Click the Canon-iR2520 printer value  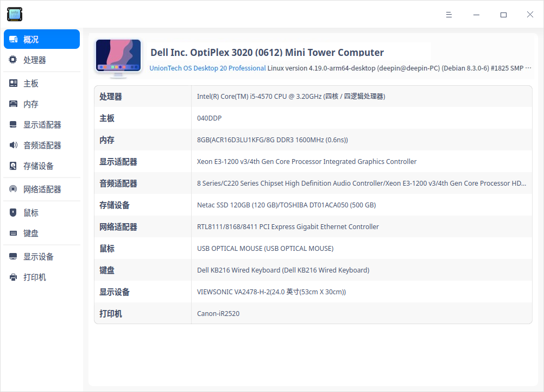pyautogui.click(x=218, y=314)
